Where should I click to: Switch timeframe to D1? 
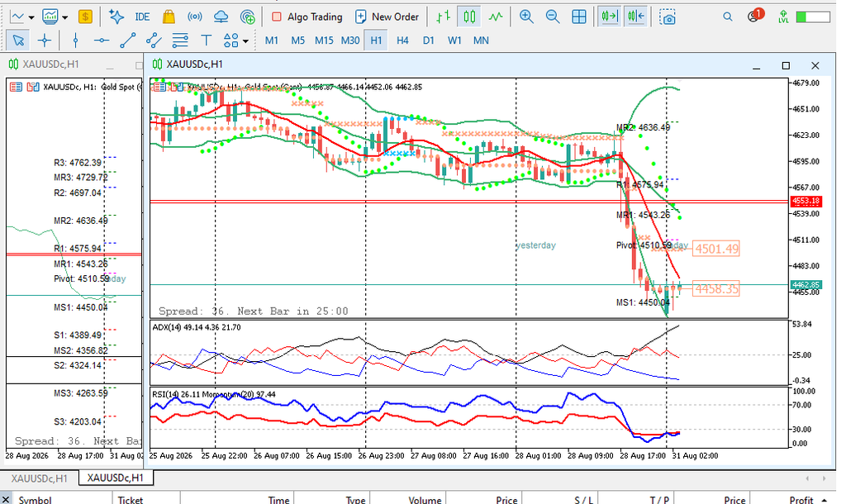click(429, 40)
